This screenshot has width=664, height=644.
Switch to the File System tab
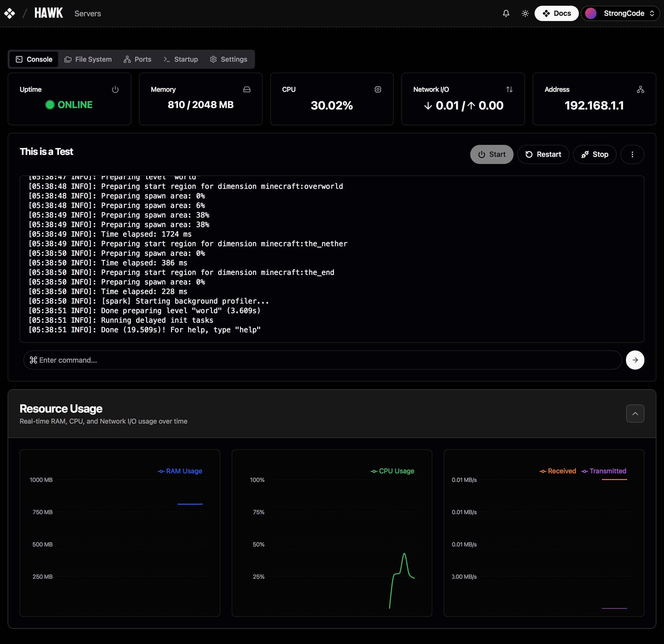[x=88, y=59]
